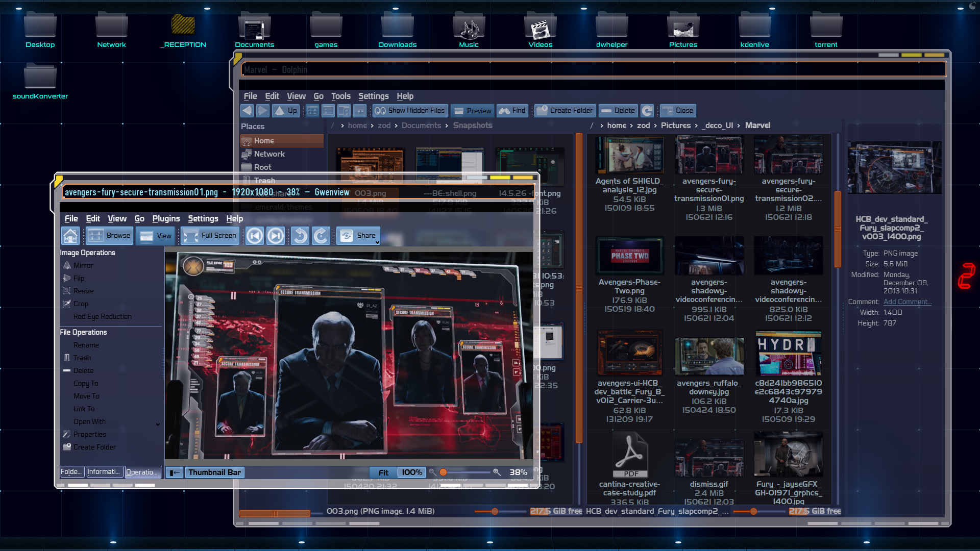Viewport: 980px width, 551px height.
Task: Switch Dolphin to Icons view mode
Action: coord(312,111)
